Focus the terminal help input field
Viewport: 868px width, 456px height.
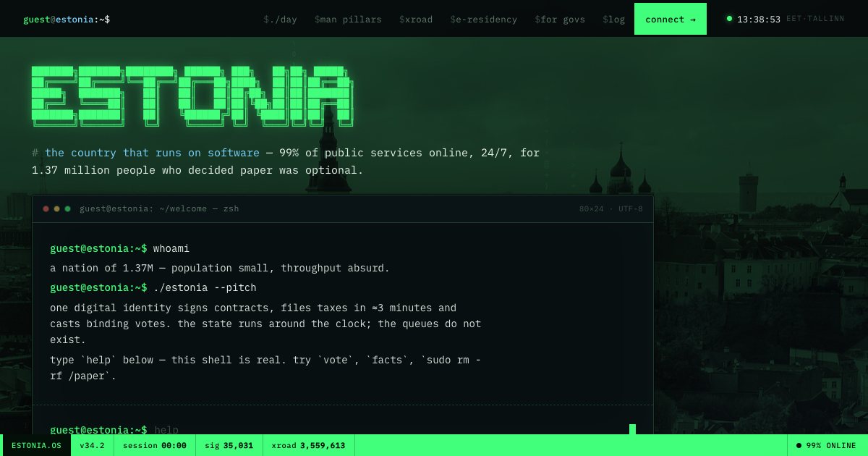[x=390, y=429]
